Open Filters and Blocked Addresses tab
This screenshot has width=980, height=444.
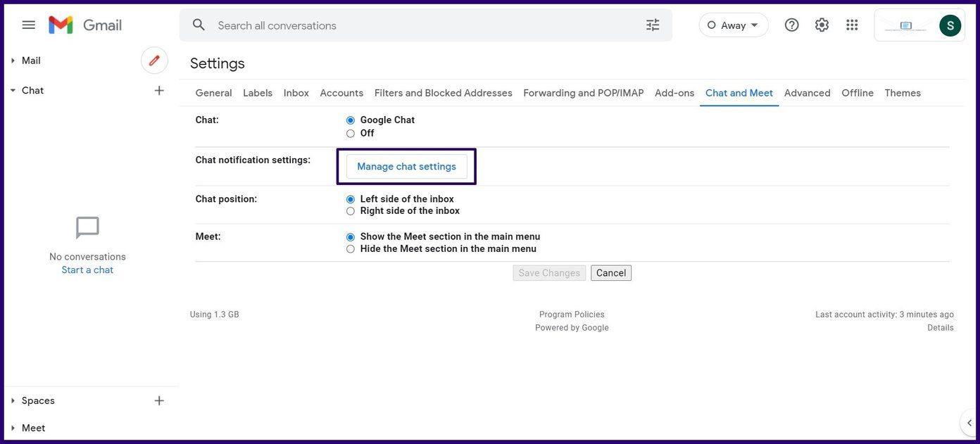pos(444,93)
